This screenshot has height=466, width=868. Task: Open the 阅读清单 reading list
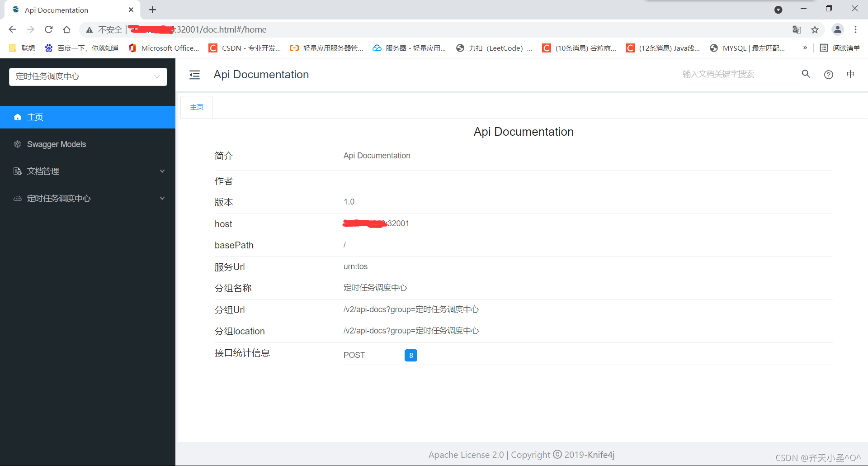(840, 48)
